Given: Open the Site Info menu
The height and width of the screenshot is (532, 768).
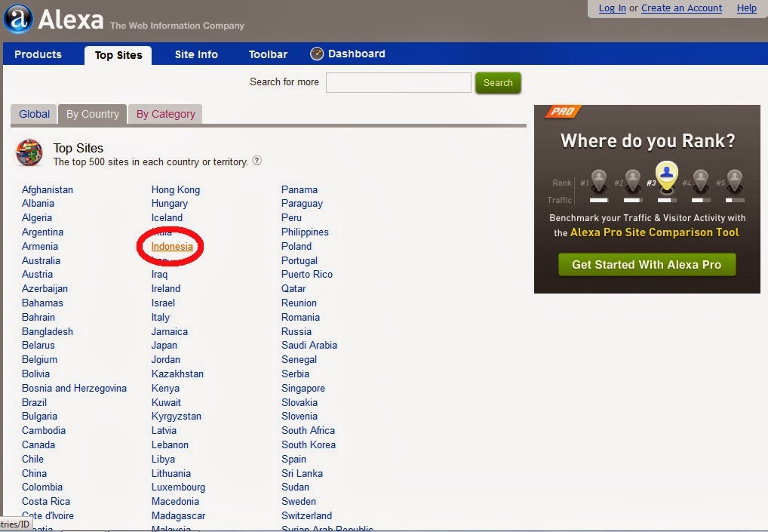Looking at the screenshot, I should pos(196,54).
